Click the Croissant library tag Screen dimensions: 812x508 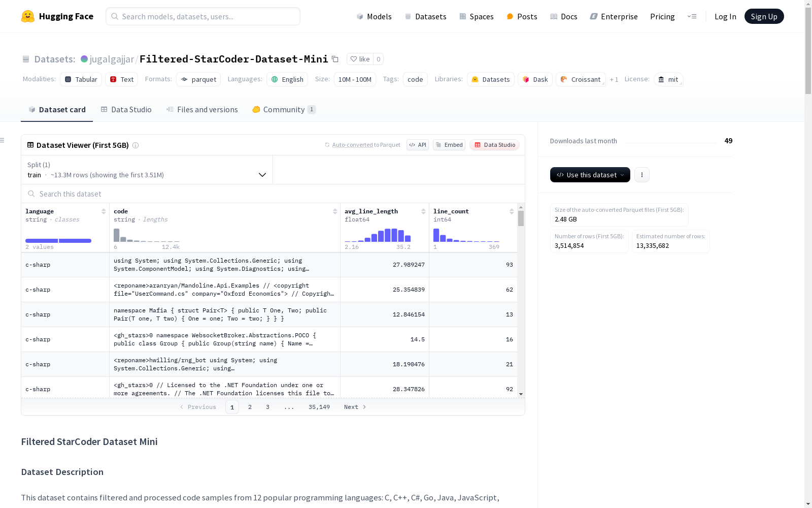(581, 79)
